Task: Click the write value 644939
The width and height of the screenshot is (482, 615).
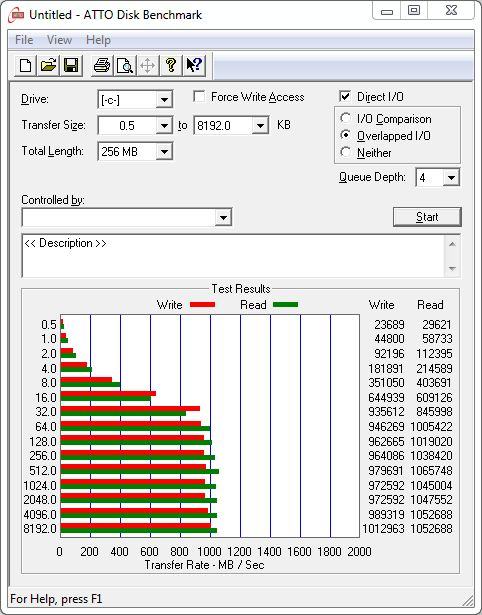Action: pos(386,398)
